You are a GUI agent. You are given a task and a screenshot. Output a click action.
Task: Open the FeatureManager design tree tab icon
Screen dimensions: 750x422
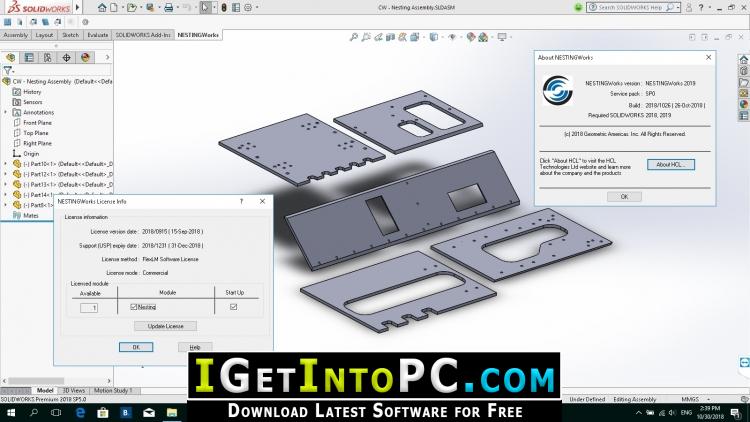11,57
